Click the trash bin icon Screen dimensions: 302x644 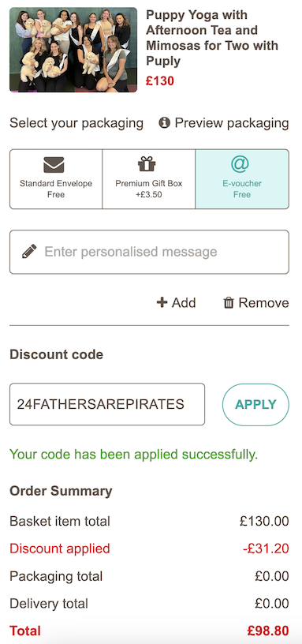229,303
